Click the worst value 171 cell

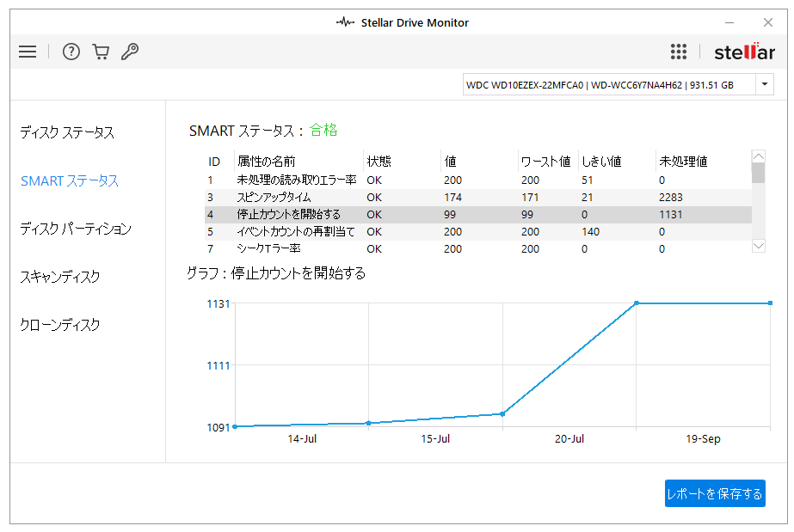tap(530, 197)
